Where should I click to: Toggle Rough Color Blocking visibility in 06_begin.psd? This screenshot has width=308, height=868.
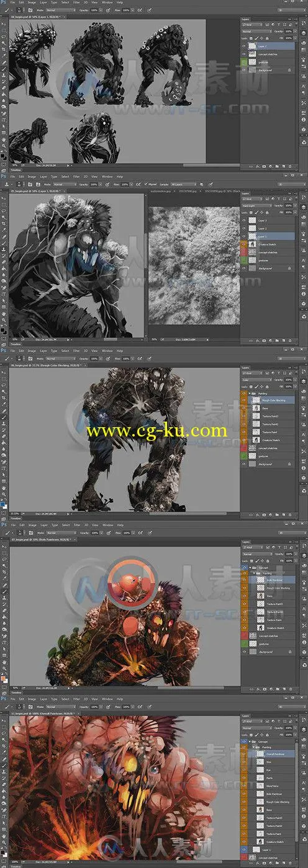point(245,400)
